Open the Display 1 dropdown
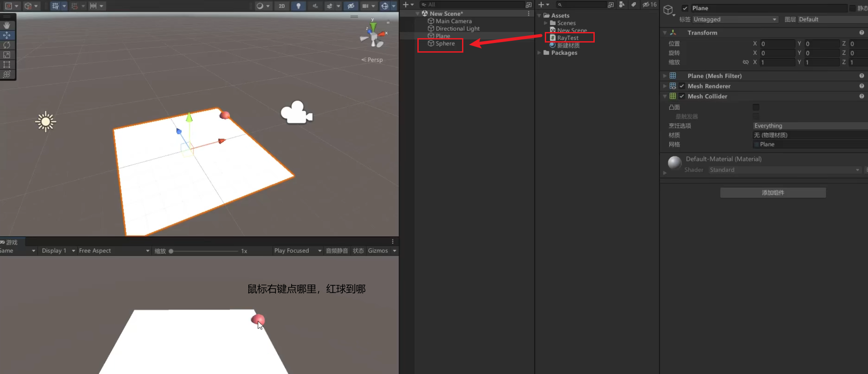868x374 pixels. tap(58, 251)
